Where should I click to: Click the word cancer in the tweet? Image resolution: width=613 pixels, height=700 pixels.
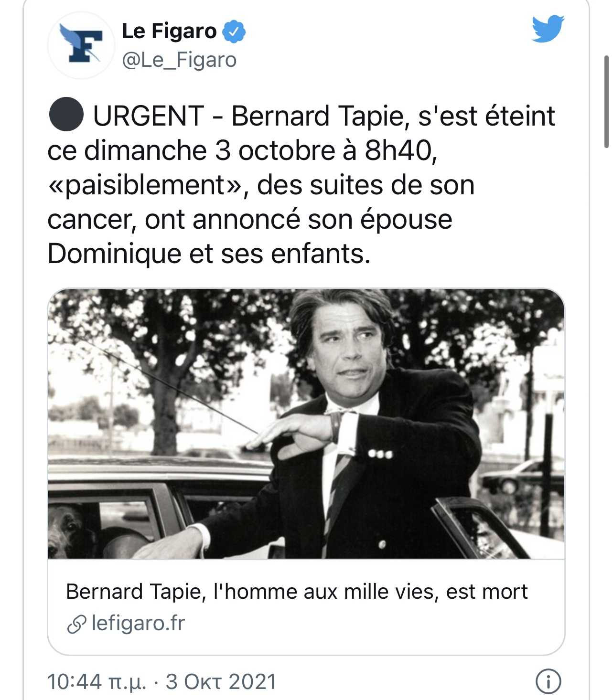coord(89,220)
